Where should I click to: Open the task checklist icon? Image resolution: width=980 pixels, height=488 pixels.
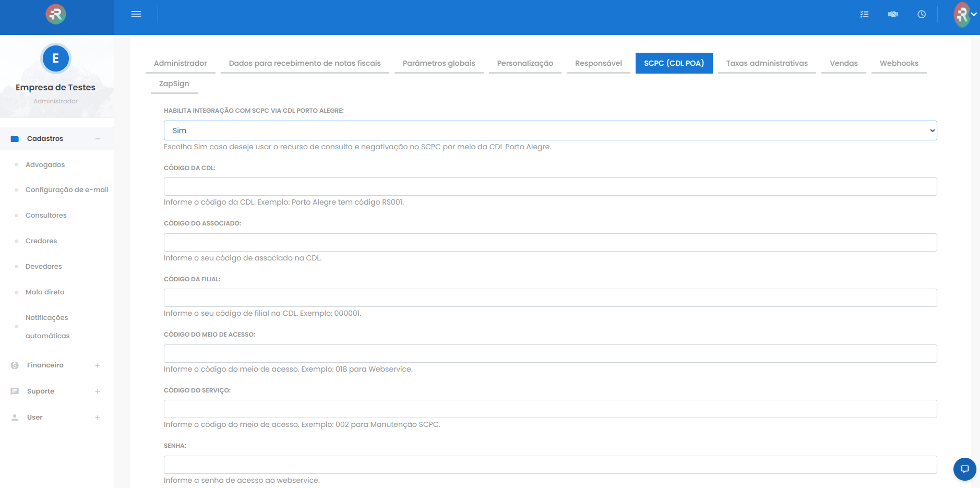click(x=864, y=14)
